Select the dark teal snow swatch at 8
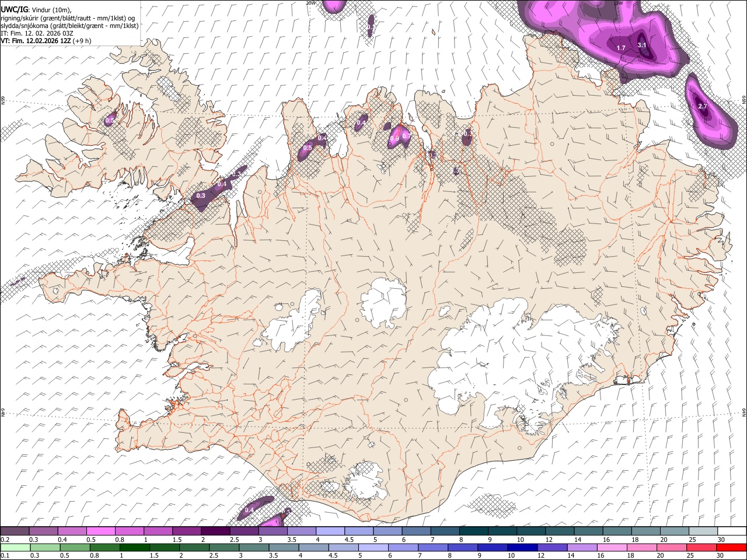 pyautogui.click(x=473, y=531)
